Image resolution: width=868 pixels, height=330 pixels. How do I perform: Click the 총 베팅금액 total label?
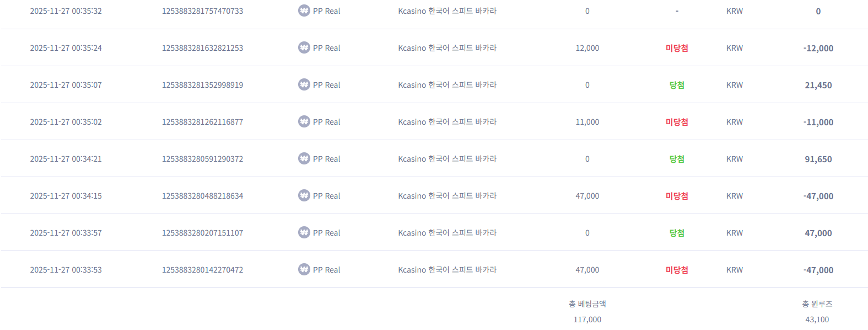click(587, 304)
